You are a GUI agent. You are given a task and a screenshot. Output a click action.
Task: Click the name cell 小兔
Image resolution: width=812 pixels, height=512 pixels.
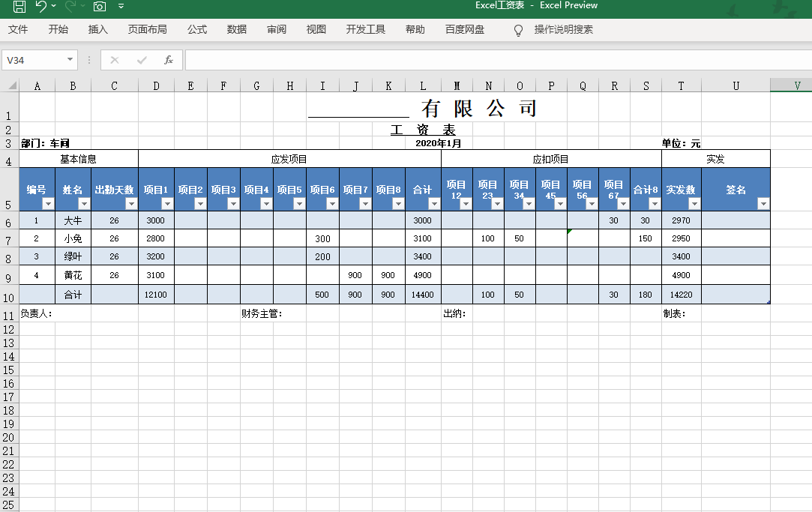point(73,238)
